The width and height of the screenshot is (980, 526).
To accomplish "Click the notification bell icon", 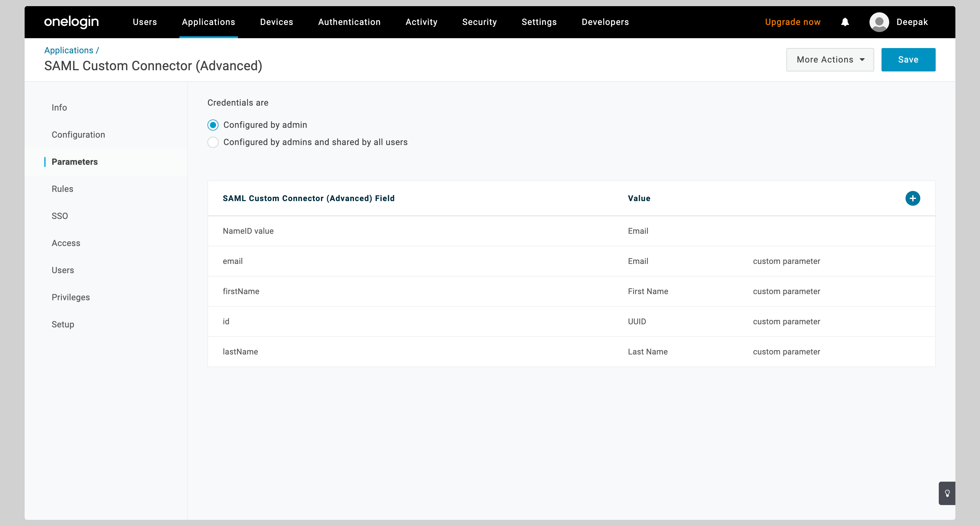I will click(x=845, y=22).
